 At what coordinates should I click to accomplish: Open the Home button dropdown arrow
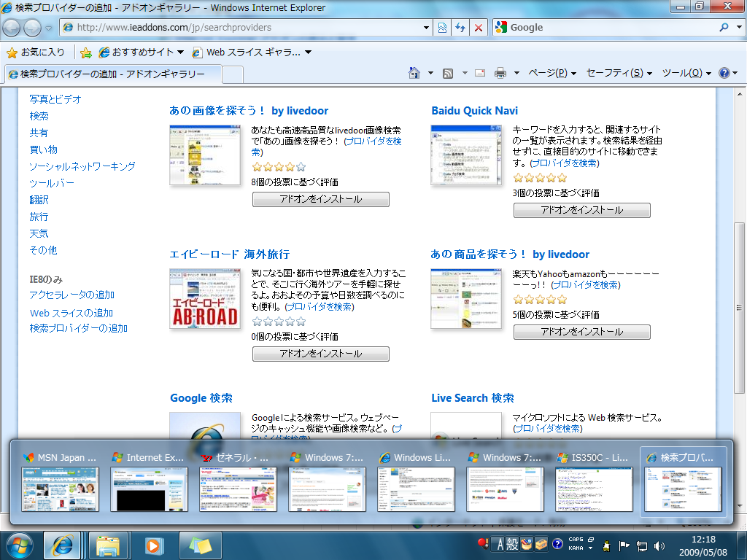click(430, 74)
